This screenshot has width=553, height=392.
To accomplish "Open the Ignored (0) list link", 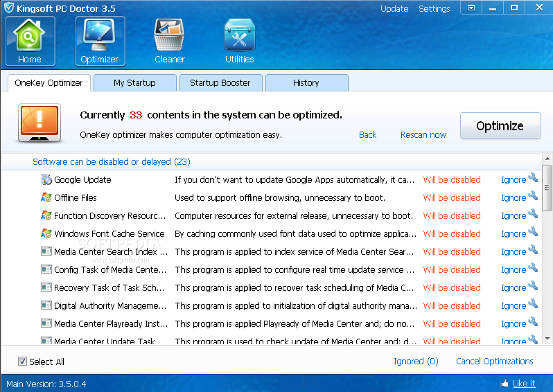I will 416,362.
